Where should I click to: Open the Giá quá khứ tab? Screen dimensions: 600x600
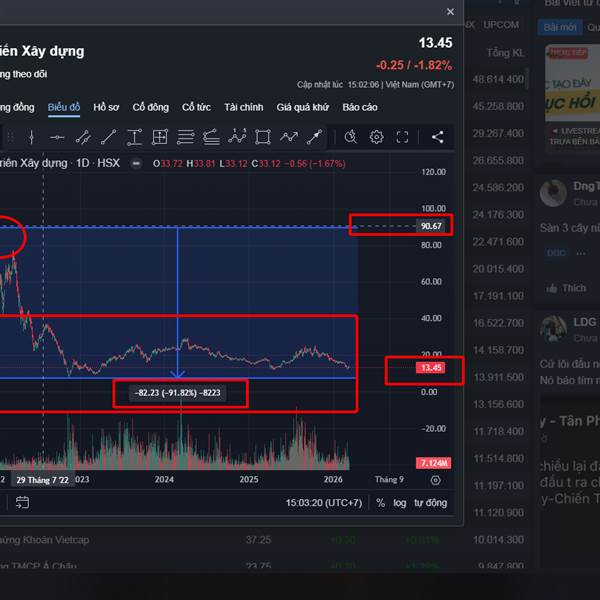tap(303, 107)
